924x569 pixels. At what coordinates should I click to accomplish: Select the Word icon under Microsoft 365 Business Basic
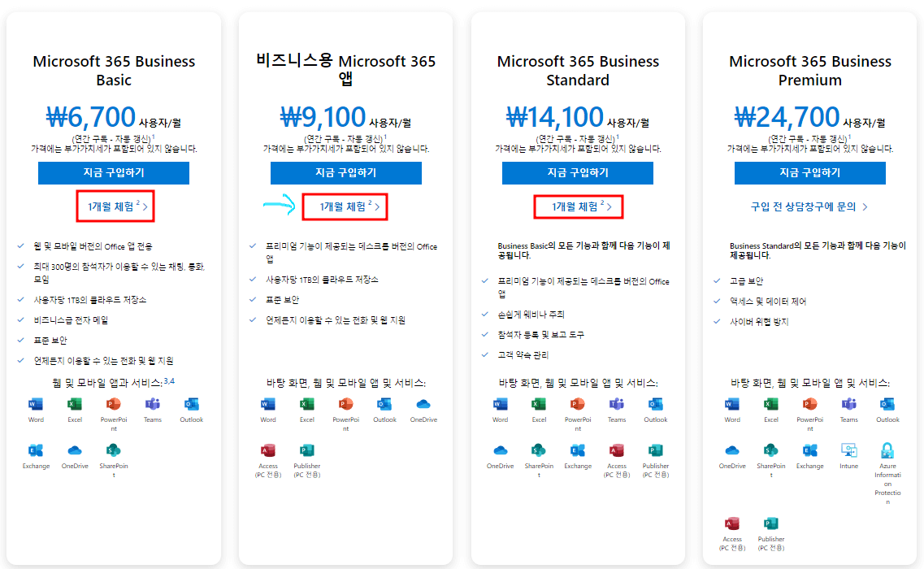pos(36,405)
